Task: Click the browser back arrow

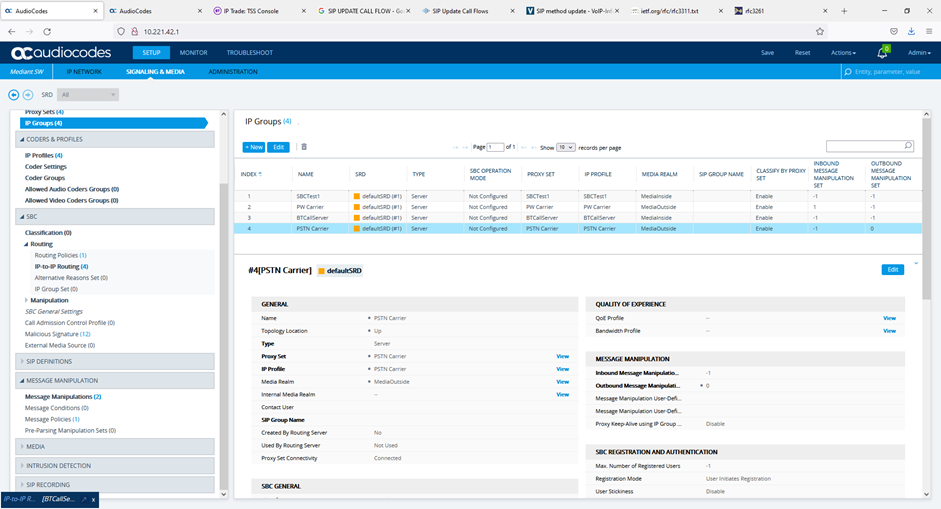Action: 12,31
